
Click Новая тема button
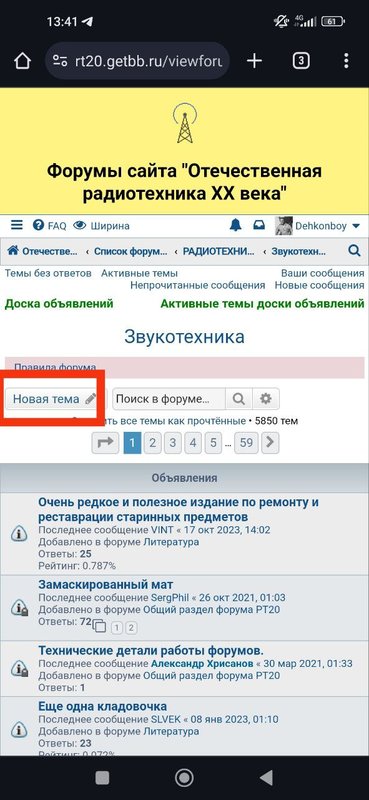pyautogui.click(x=54, y=399)
